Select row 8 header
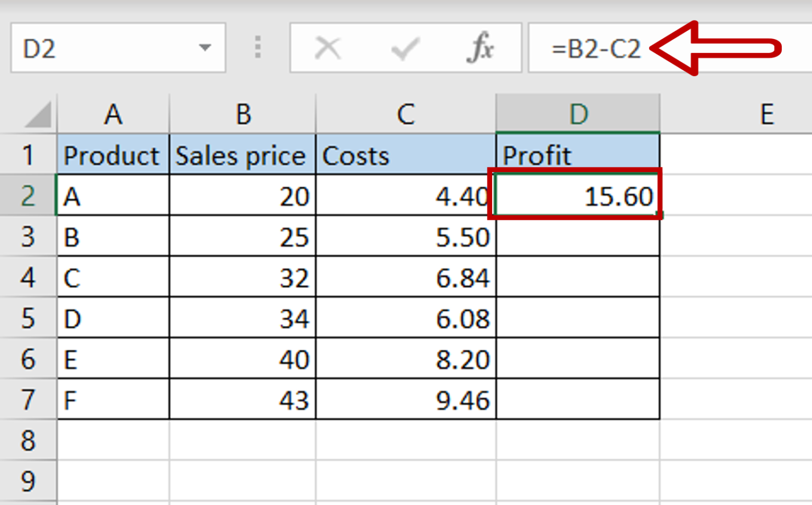Image resolution: width=812 pixels, height=505 pixels. [x=28, y=439]
